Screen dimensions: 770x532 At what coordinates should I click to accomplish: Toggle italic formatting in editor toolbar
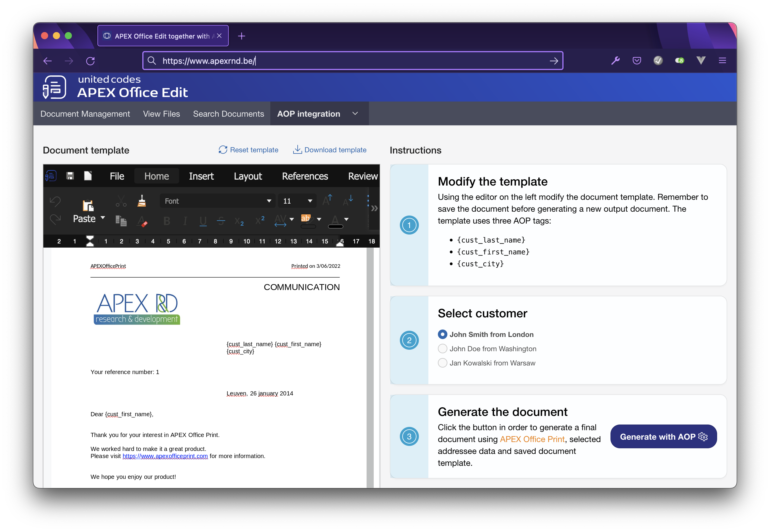pos(185,221)
